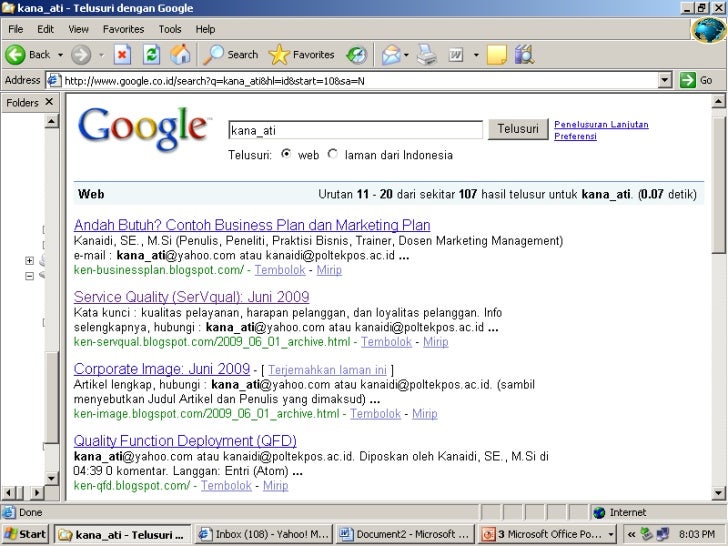
Task: Stop page loading with red X icon
Action: [x=122, y=55]
